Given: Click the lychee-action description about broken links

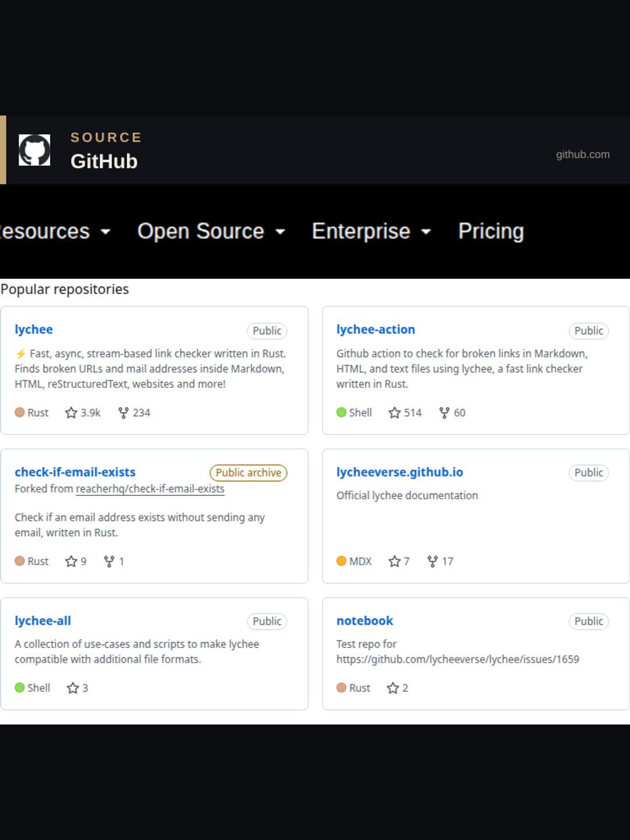Looking at the screenshot, I should point(462,369).
